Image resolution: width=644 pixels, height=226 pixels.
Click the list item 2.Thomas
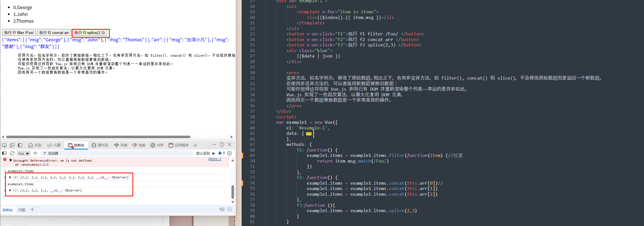pos(23,21)
